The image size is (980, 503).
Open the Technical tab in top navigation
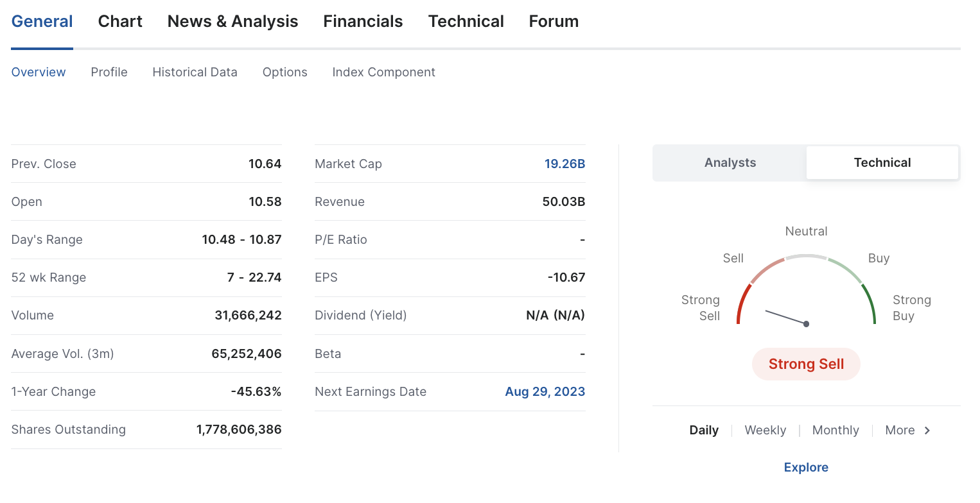pyautogui.click(x=466, y=22)
